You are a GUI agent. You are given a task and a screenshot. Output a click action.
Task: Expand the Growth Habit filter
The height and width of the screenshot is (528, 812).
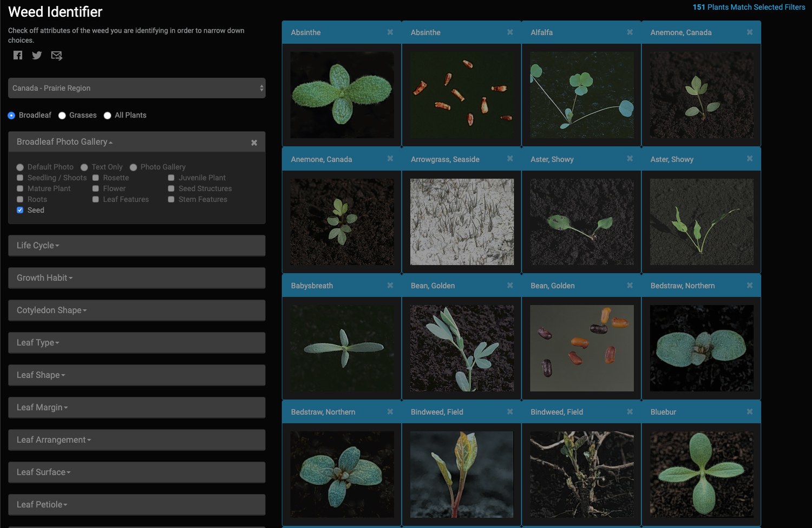pyautogui.click(x=137, y=278)
